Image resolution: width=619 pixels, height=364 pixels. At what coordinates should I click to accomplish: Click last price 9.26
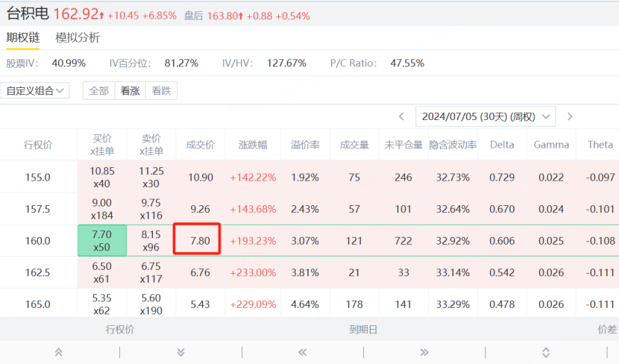coord(200,209)
